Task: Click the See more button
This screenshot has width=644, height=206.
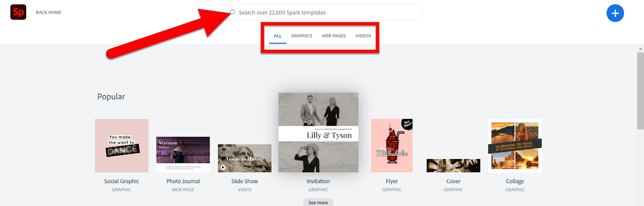Action: (318, 202)
